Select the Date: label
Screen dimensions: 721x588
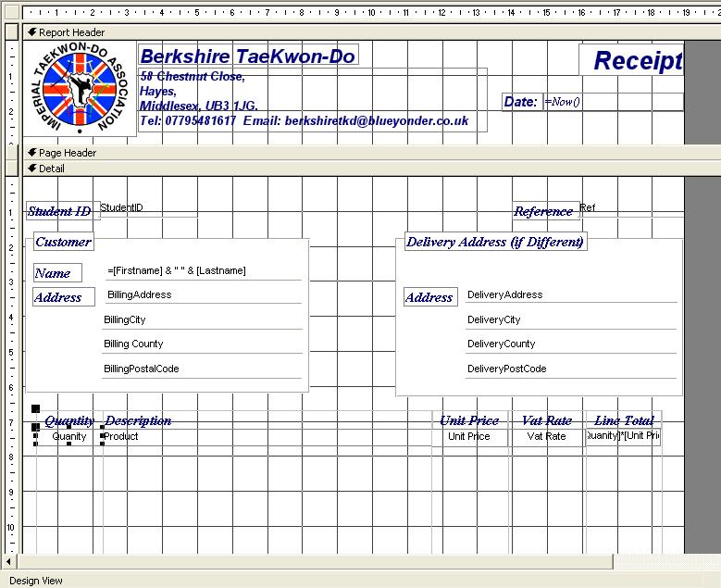522,102
